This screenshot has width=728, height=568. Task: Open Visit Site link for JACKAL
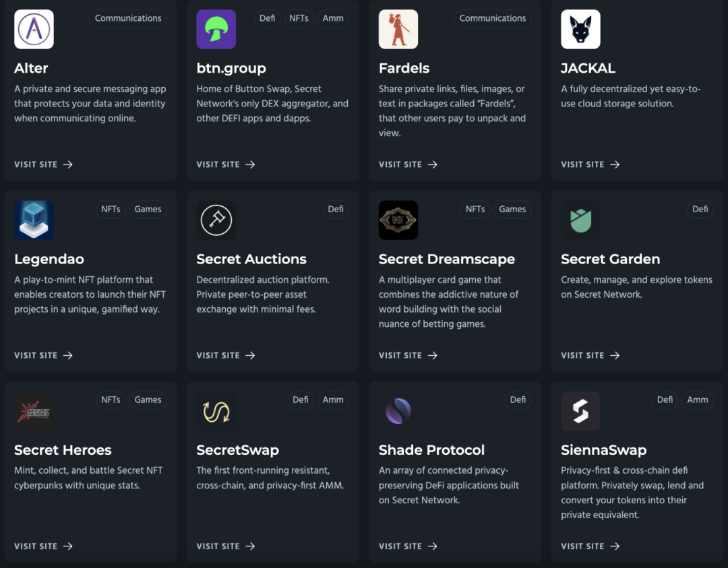(590, 164)
